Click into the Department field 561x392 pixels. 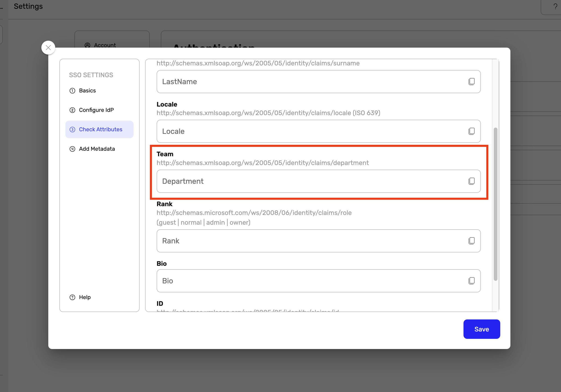point(310,181)
